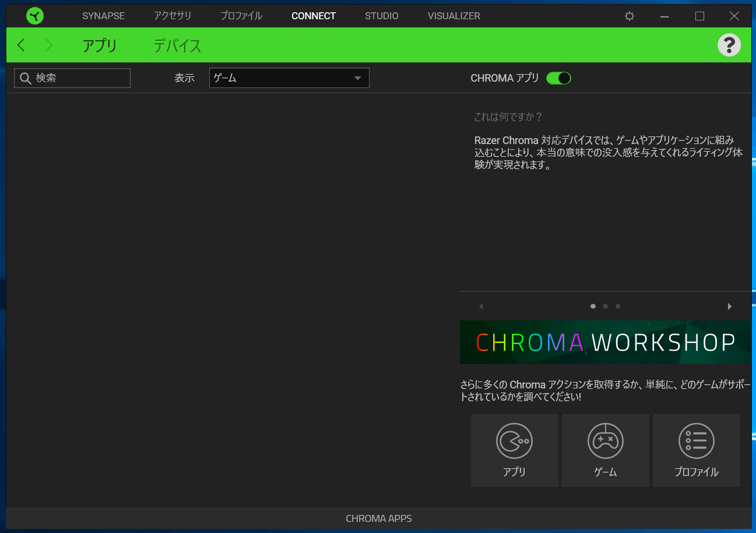The width and height of the screenshot is (756, 533).
Task: Maximize the Synapse window
Action: 699,16
